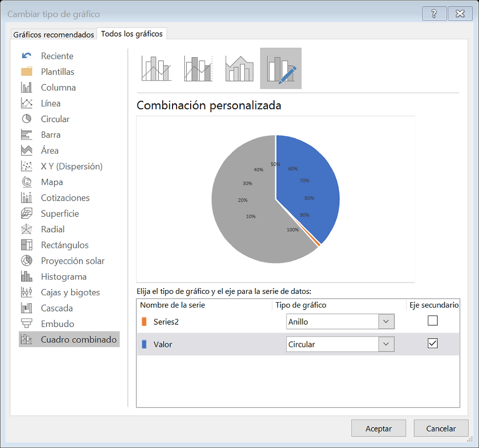Choose the Superficie chart icon
The image size is (479, 448).
[x=26, y=213]
